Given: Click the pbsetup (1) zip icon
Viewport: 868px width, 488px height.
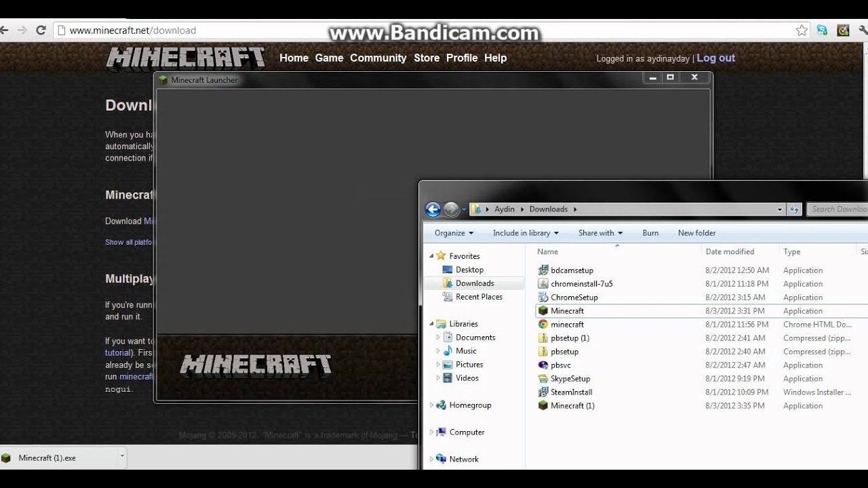Looking at the screenshot, I should pyautogui.click(x=542, y=338).
